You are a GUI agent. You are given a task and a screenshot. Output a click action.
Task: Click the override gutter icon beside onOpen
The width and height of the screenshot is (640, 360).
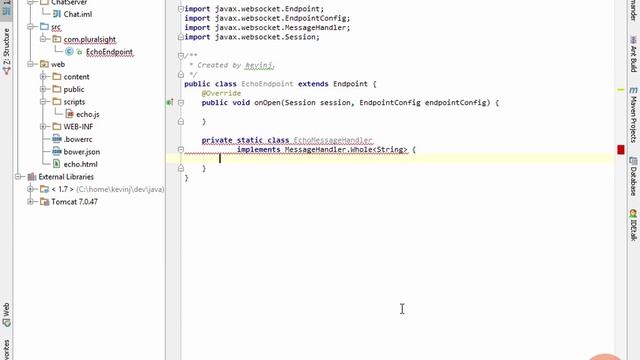point(170,102)
